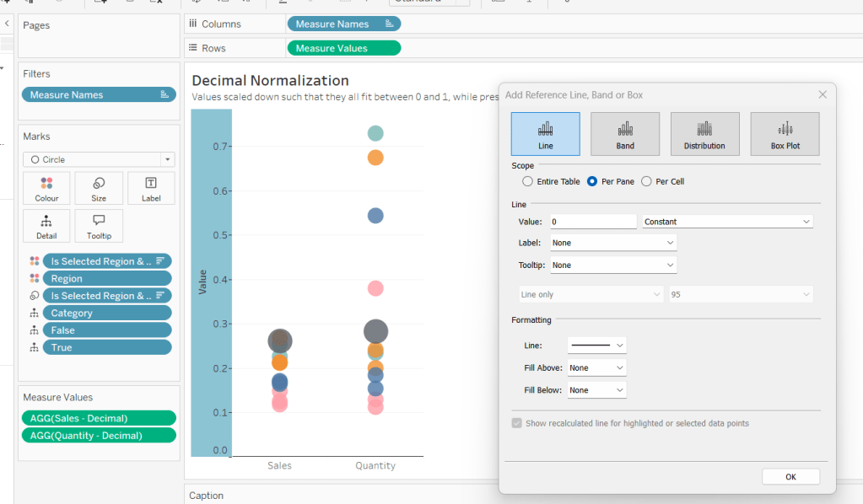Image resolution: width=863 pixels, height=504 pixels.
Task: Open the Tooltip marks card
Action: tap(99, 226)
